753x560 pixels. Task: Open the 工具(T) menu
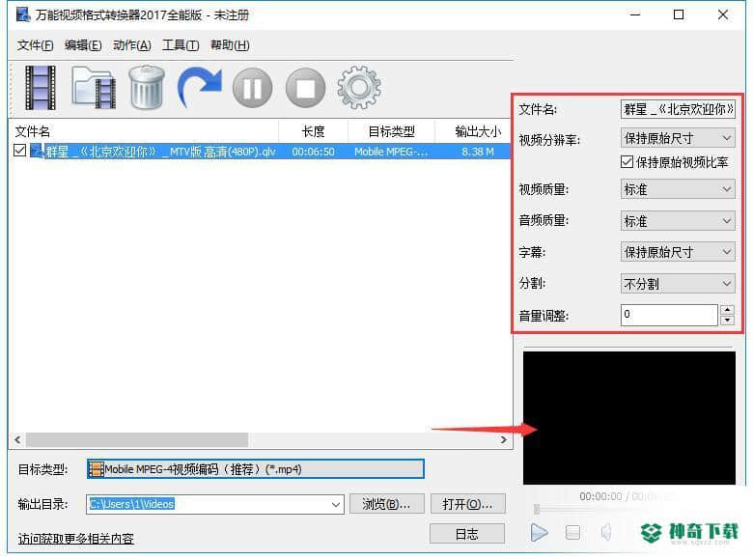(x=181, y=45)
